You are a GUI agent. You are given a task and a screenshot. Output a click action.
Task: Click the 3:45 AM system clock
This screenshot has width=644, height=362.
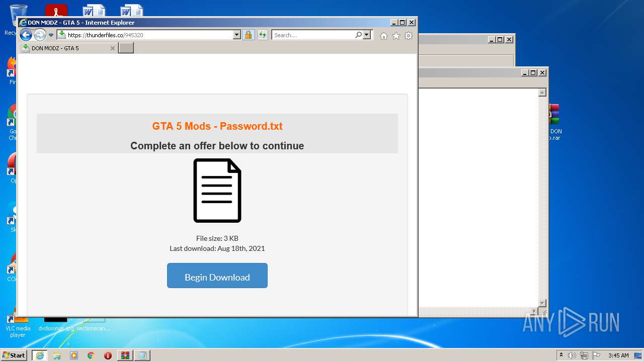[x=618, y=355]
